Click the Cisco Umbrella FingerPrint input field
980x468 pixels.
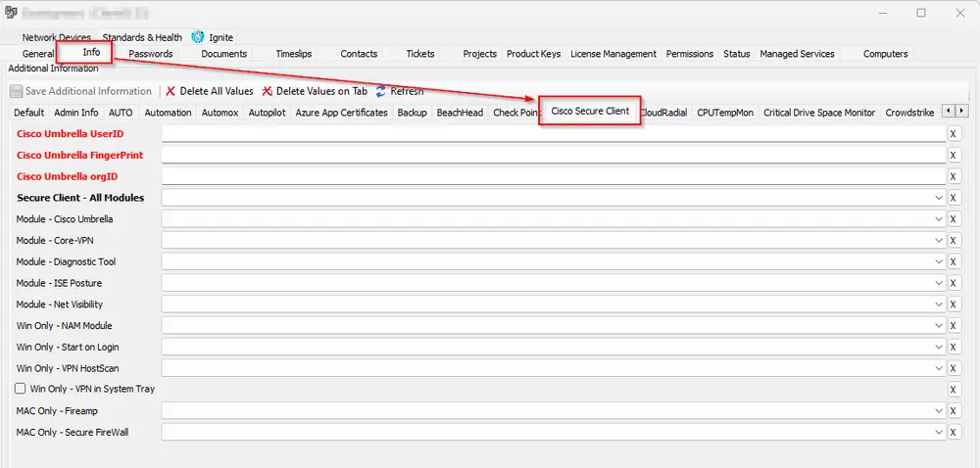(x=553, y=156)
